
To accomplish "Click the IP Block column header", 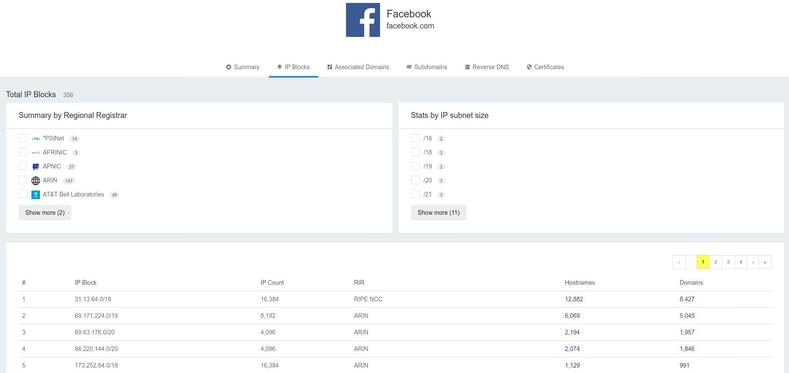I will click(86, 282).
